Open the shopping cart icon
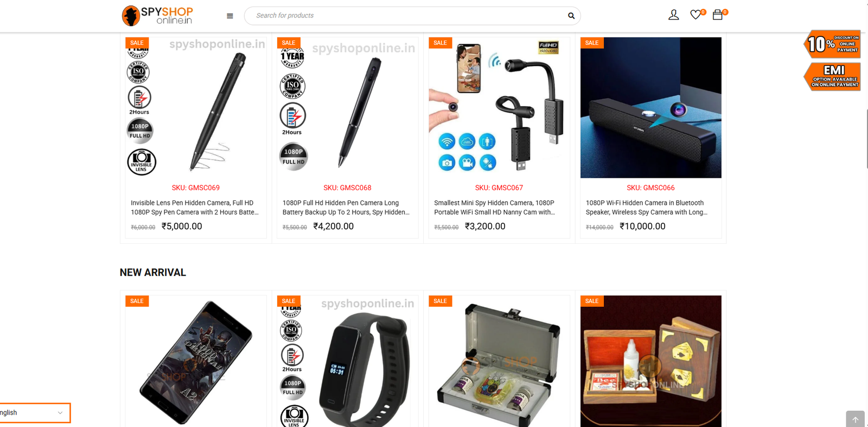 [718, 15]
